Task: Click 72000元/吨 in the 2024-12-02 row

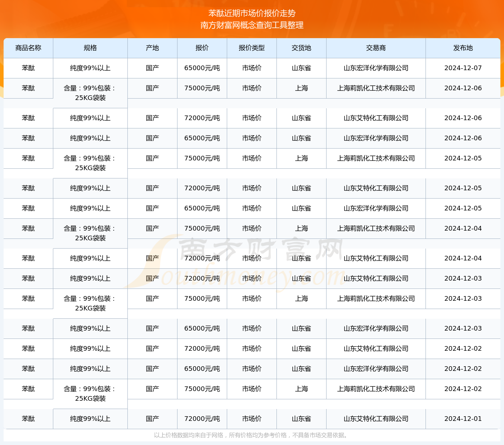Action: click(202, 349)
